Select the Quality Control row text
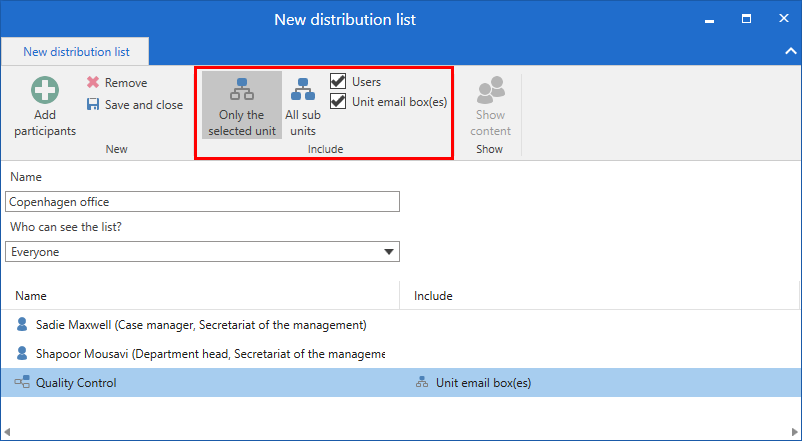Image resolution: width=802 pixels, height=441 pixels. point(76,383)
